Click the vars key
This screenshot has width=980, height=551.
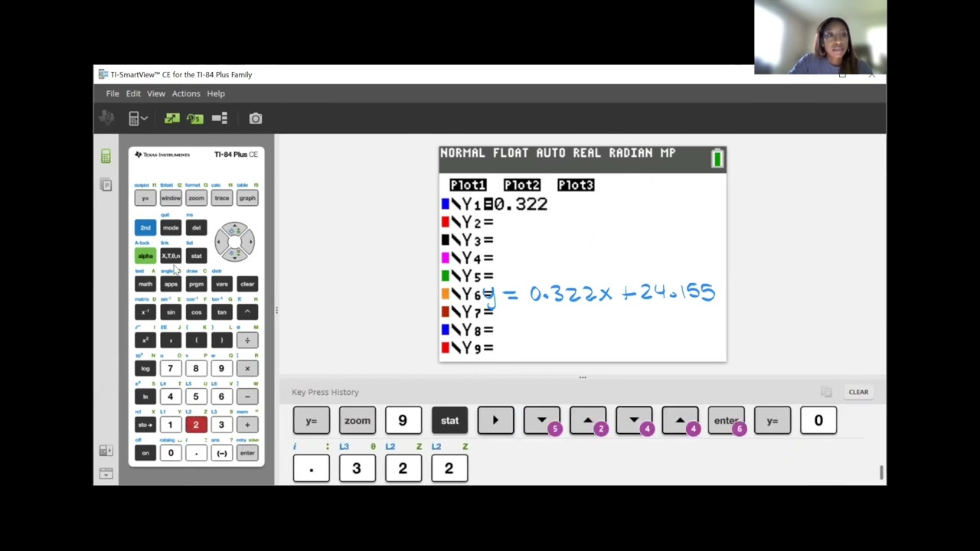222,284
